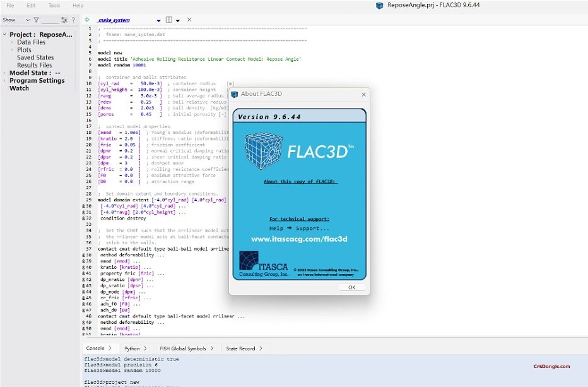Close the make_system editor pane
588x387 pixels.
pyautogui.click(x=189, y=20)
